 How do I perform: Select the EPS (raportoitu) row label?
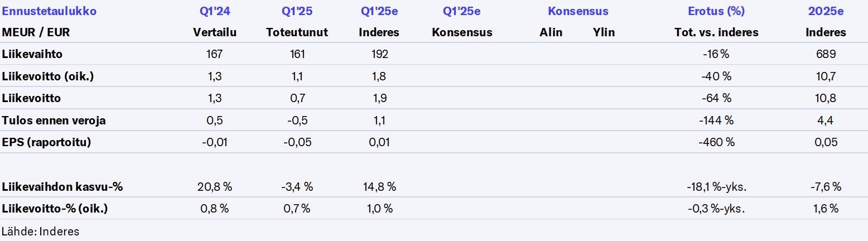pos(47,142)
